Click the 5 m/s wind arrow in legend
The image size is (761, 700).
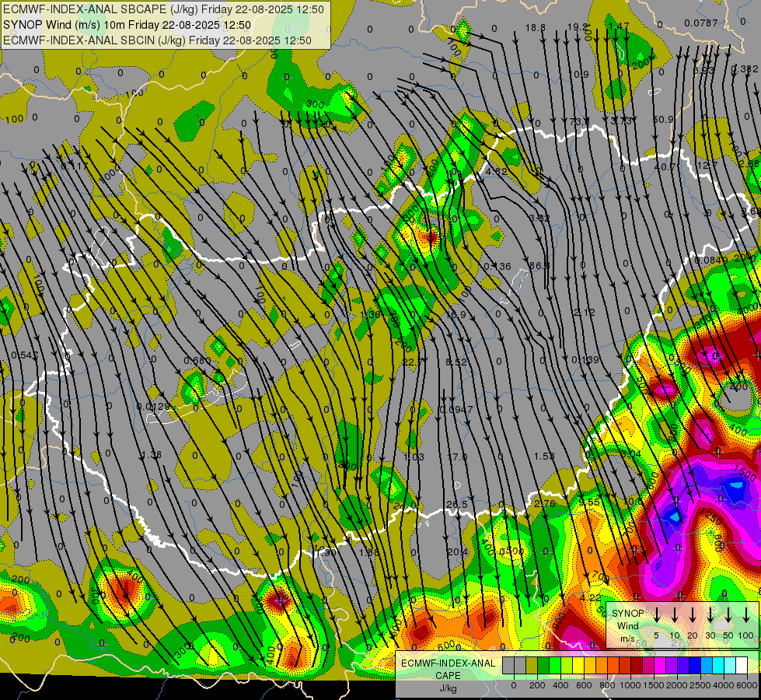point(656,615)
